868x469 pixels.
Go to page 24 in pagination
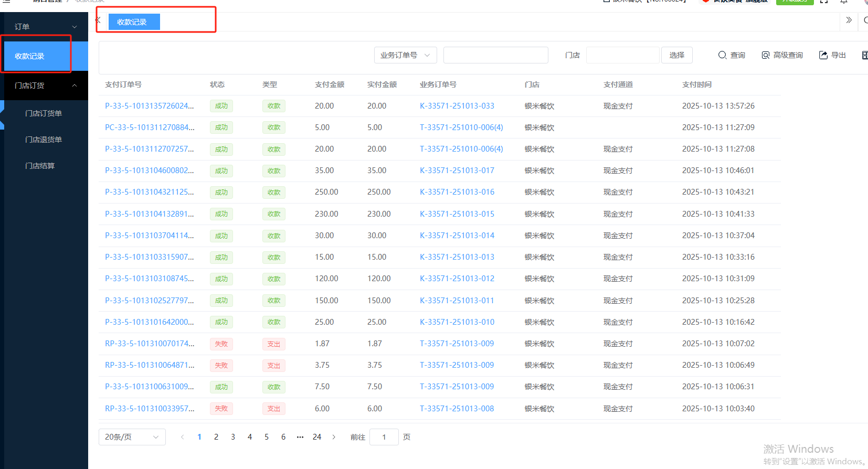(x=317, y=437)
